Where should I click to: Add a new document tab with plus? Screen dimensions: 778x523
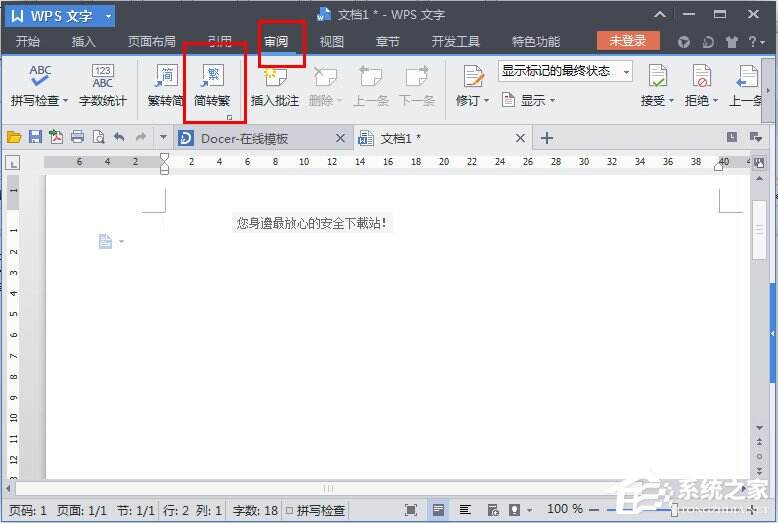pyautogui.click(x=547, y=138)
